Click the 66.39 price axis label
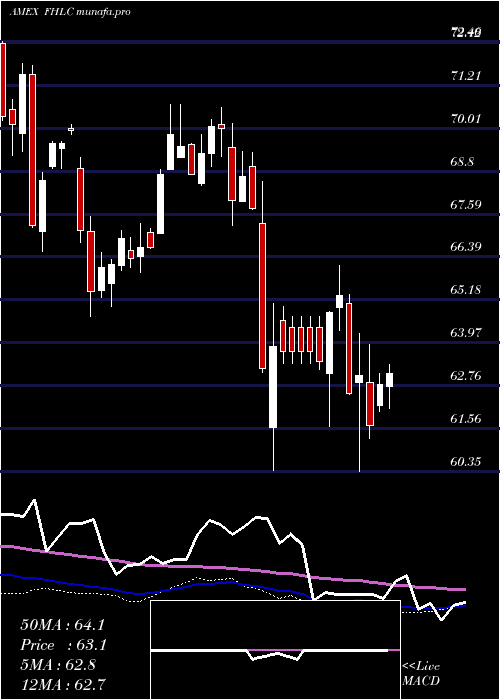The image size is (500, 700). click(x=466, y=247)
